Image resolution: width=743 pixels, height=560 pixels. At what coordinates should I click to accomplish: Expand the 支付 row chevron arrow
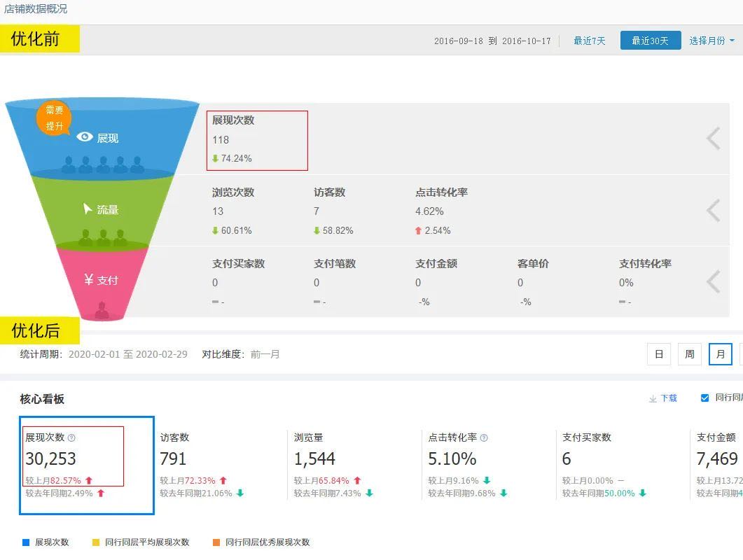[x=713, y=282]
